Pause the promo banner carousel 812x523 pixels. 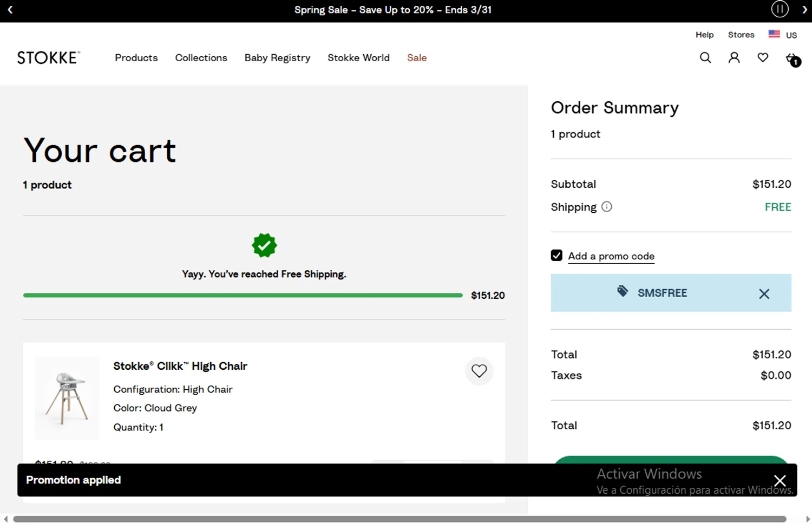780,9
